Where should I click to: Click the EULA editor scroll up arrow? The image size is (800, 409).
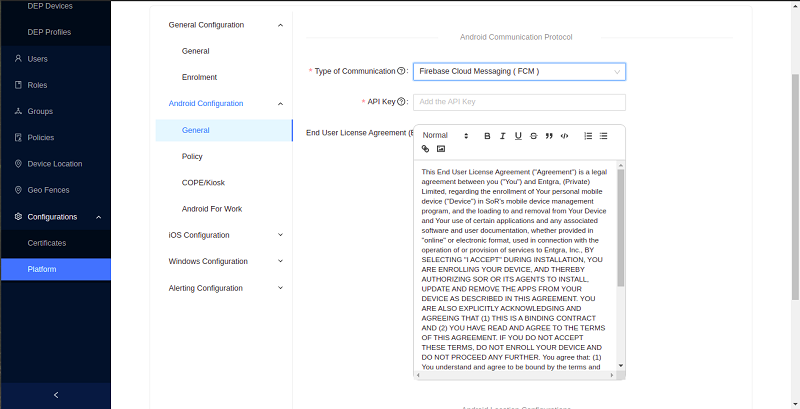621,165
